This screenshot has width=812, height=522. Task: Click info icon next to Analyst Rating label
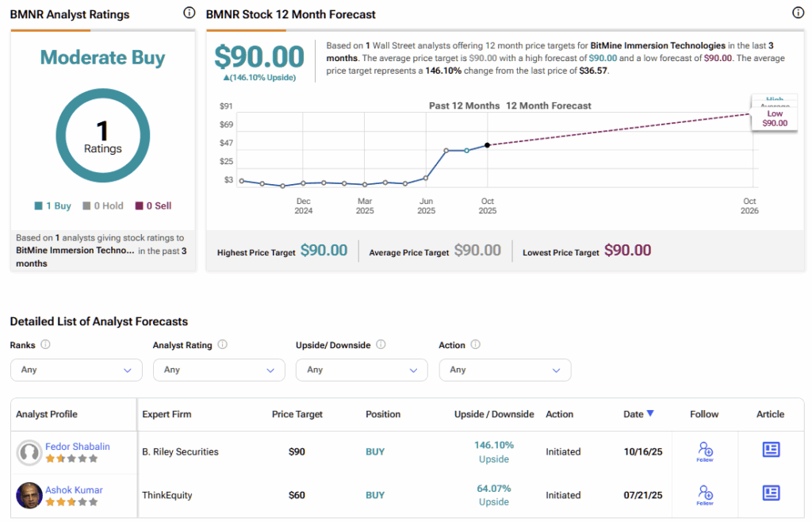(x=222, y=345)
